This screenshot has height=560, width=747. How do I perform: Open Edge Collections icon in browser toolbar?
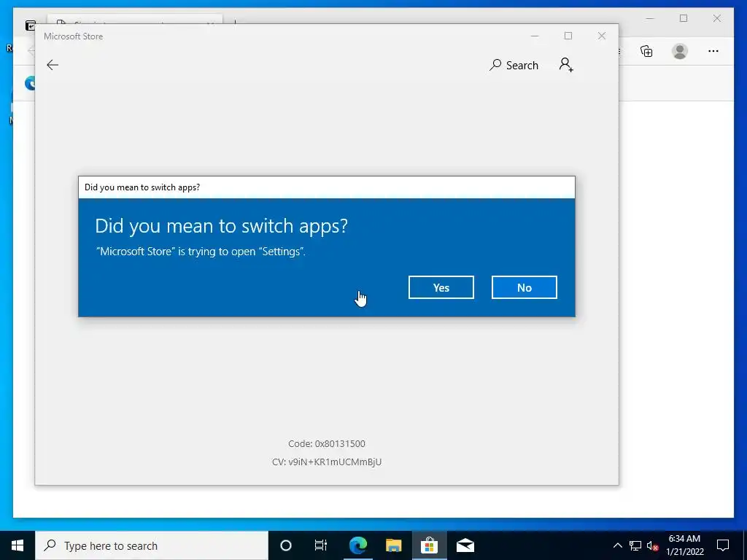pyautogui.click(x=646, y=51)
